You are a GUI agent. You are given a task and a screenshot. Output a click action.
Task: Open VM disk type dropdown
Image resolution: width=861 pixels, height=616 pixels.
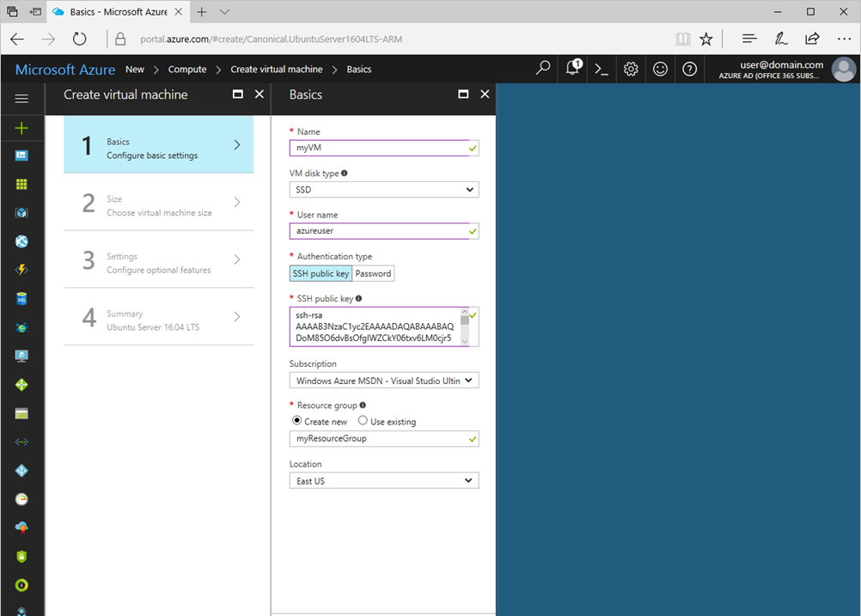tap(384, 189)
